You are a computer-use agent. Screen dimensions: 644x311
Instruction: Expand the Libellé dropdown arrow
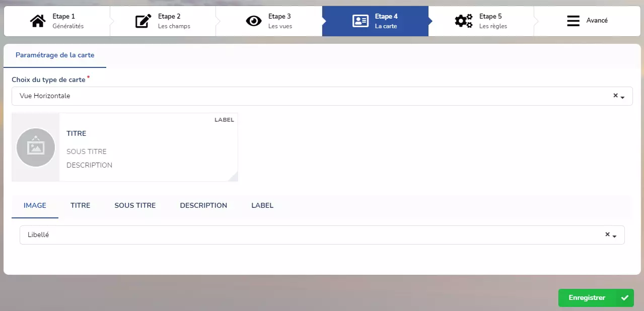615,237
